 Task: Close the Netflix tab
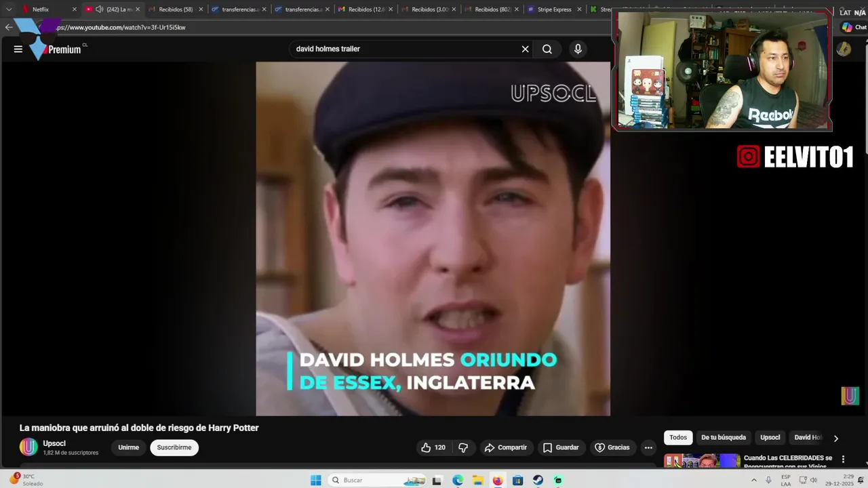[x=75, y=9]
